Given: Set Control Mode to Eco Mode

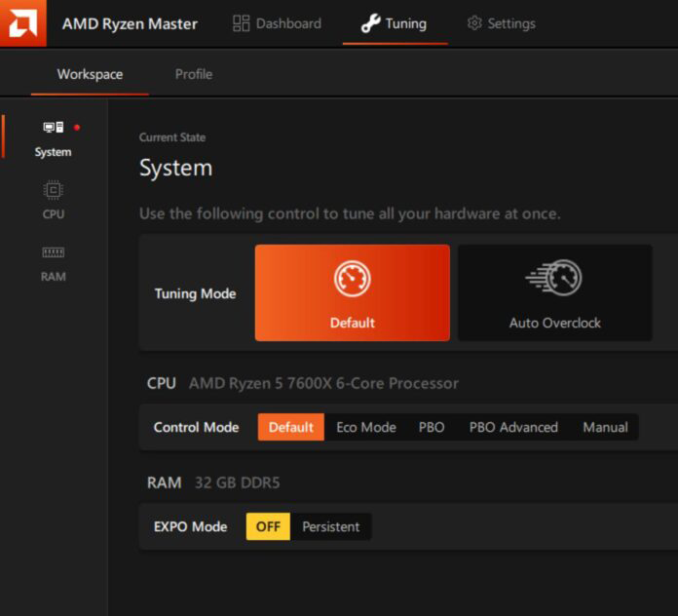Looking at the screenshot, I should (366, 427).
